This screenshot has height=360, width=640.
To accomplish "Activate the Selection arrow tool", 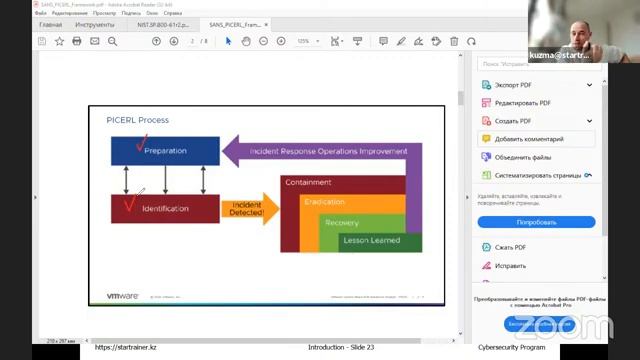I will coord(228,41).
